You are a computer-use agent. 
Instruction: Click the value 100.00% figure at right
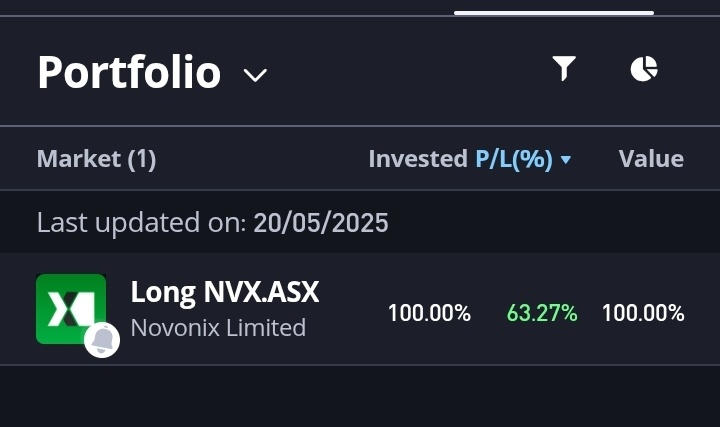pyautogui.click(x=643, y=313)
